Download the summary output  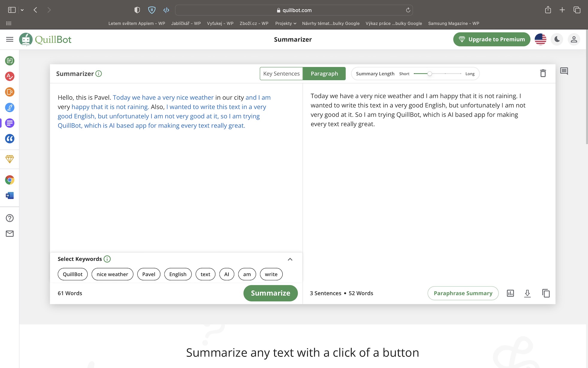pyautogui.click(x=527, y=293)
